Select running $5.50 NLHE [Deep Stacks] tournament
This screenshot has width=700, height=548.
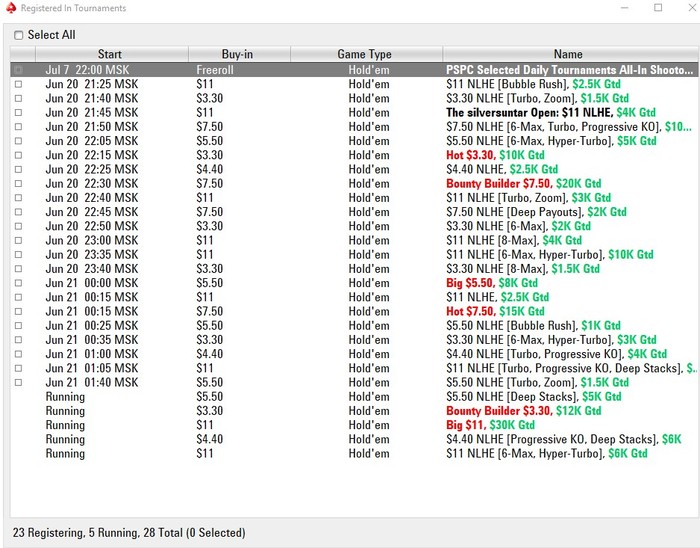click(354, 397)
